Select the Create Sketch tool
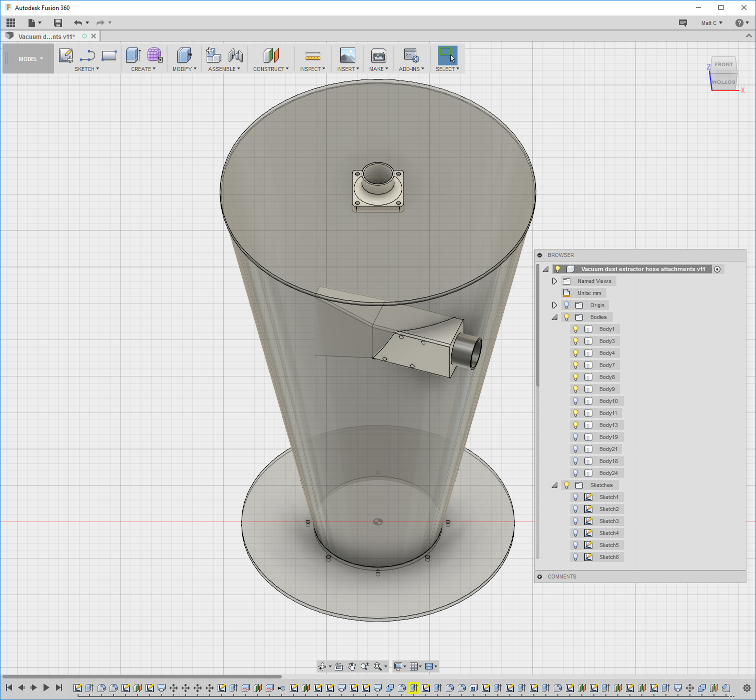The image size is (756, 700). click(66, 55)
